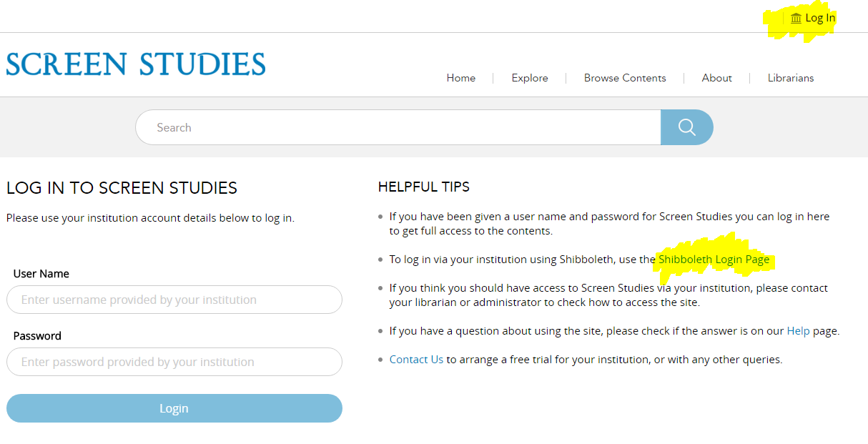
Task: Open the Librarians navigation item
Action: (x=791, y=78)
